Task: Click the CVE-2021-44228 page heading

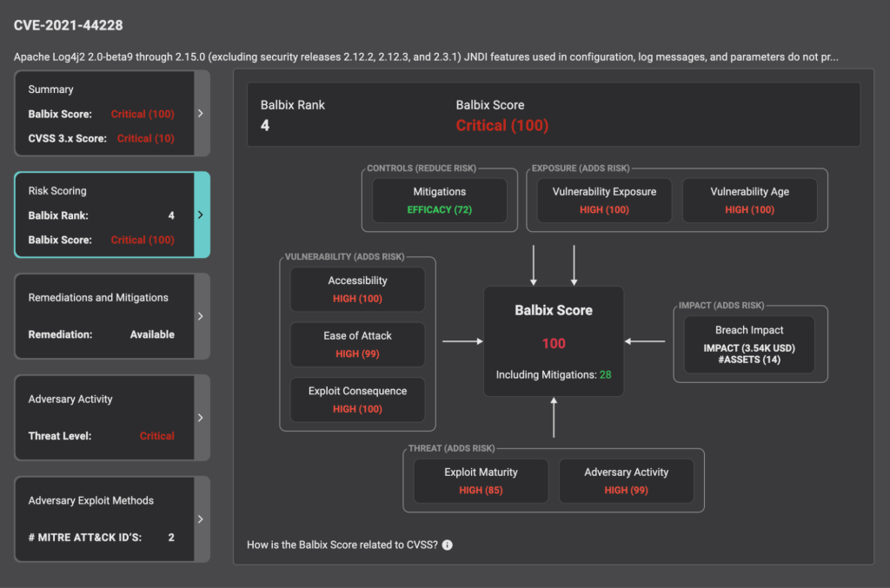Action: pyautogui.click(x=68, y=25)
